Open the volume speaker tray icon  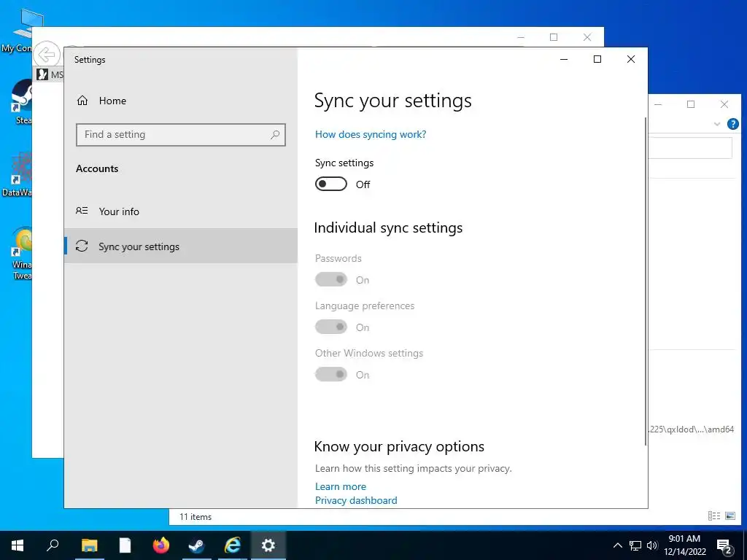(x=652, y=545)
